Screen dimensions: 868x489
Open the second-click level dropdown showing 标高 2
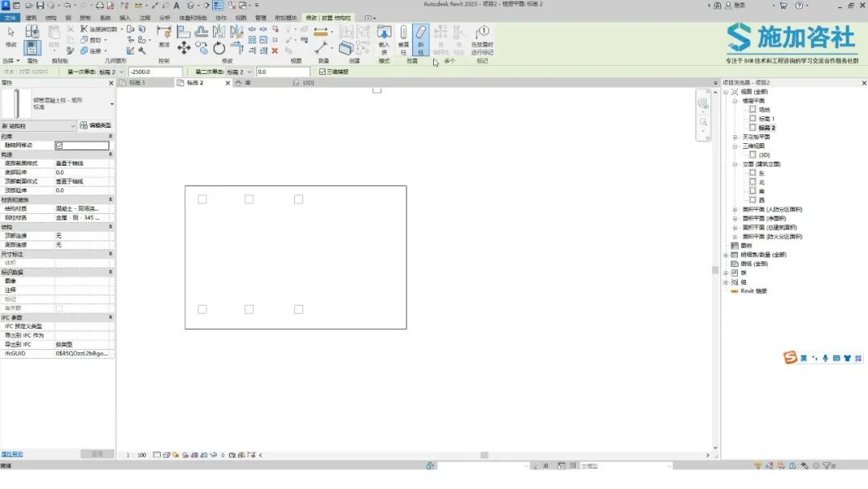(240, 72)
